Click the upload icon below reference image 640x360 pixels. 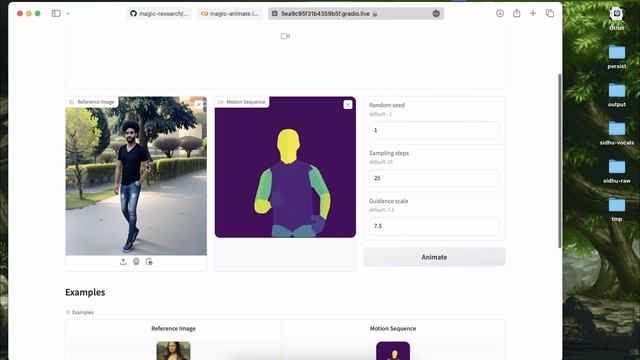click(x=123, y=262)
